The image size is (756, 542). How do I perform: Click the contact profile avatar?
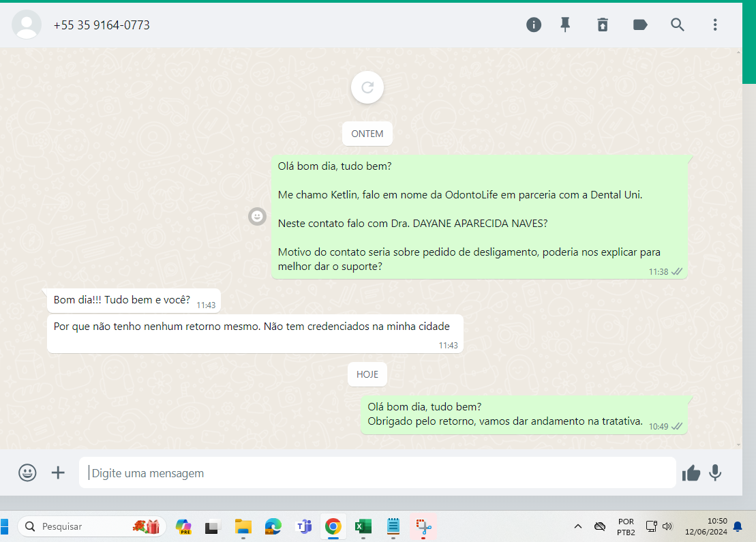pyautogui.click(x=27, y=25)
